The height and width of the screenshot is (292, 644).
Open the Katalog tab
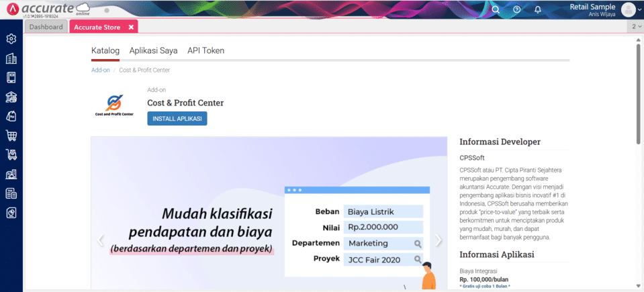coord(105,51)
